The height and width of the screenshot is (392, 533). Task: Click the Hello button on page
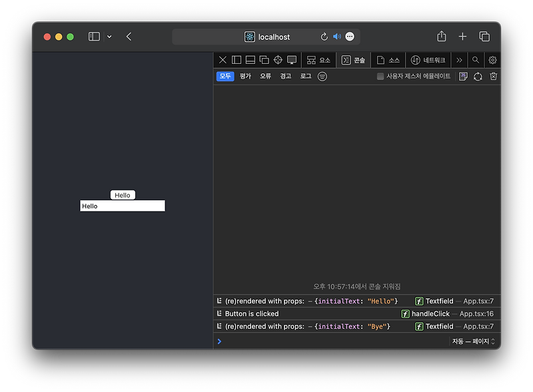click(123, 195)
